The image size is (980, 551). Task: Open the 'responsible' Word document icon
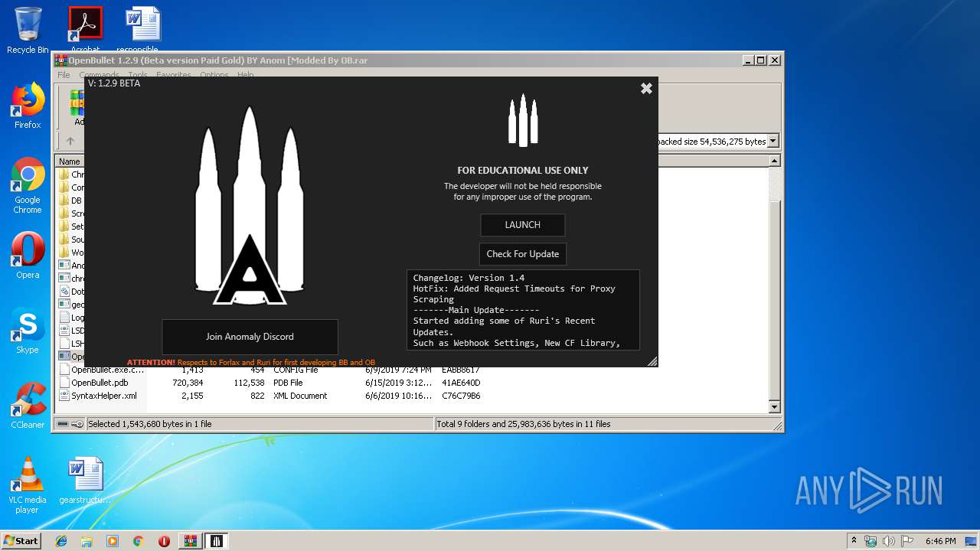142,29
